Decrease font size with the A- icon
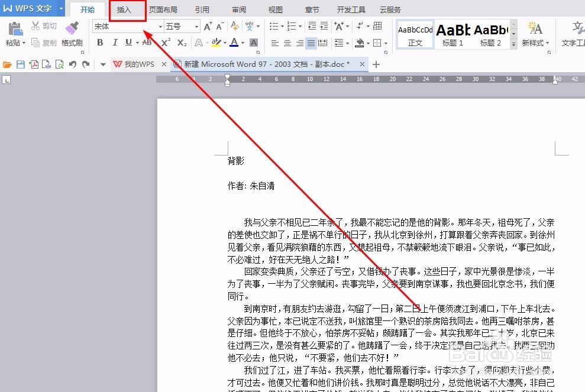This screenshot has width=585, height=392. click(220, 26)
